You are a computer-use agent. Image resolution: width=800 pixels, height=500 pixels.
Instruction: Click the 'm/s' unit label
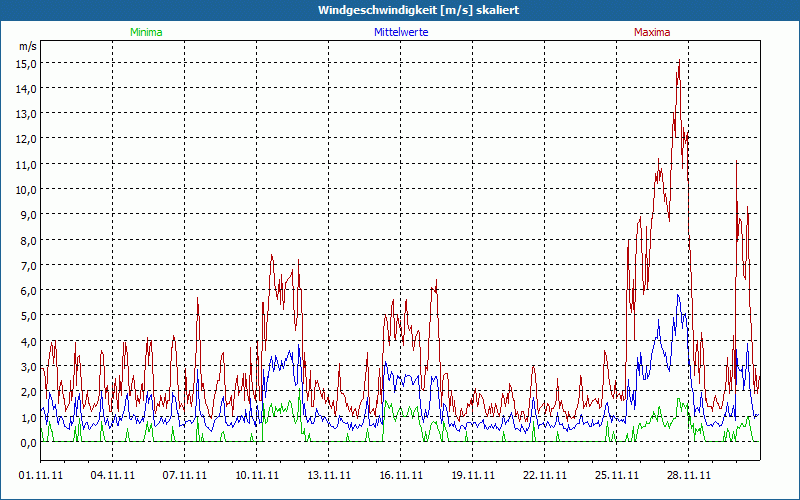(x=28, y=46)
